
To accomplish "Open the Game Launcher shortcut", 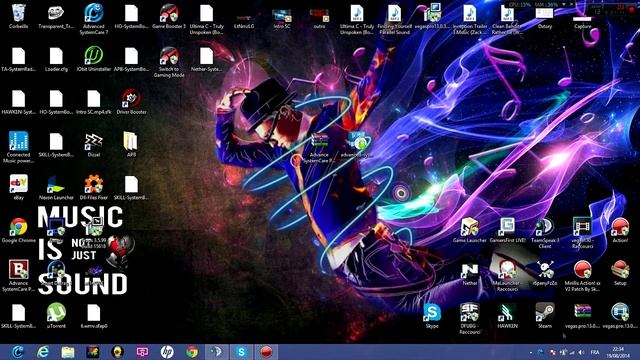I will (x=469, y=231).
